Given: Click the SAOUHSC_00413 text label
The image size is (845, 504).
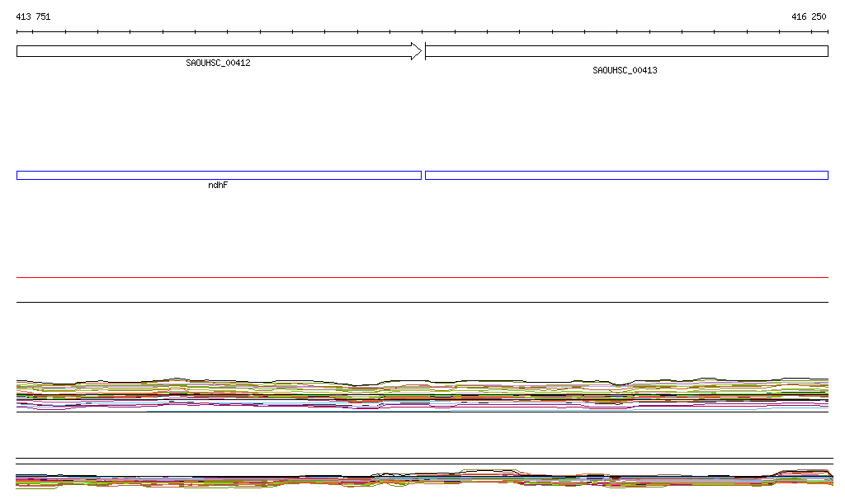Looking at the screenshot, I should point(625,70).
